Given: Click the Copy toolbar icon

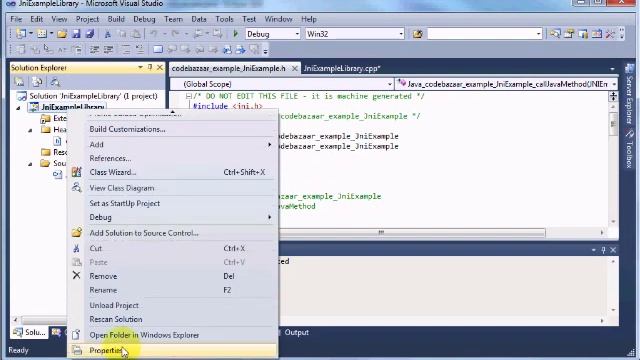Looking at the screenshot, I should (x=122, y=34).
